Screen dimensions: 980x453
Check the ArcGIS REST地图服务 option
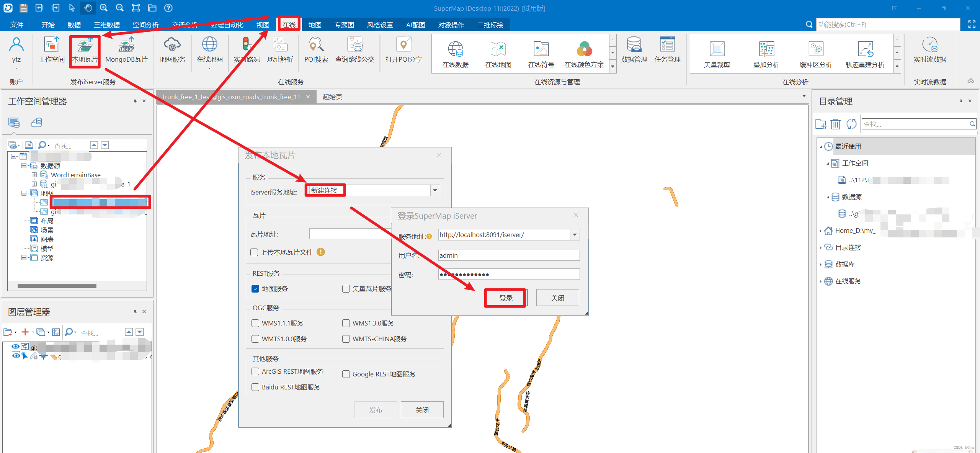point(255,371)
